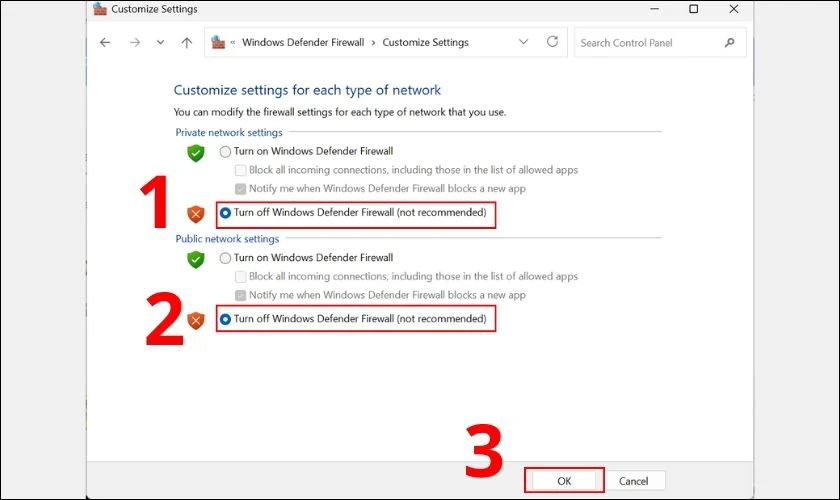The width and height of the screenshot is (840, 500).
Task: Maximize the Customize Settings window
Action: 693,9
